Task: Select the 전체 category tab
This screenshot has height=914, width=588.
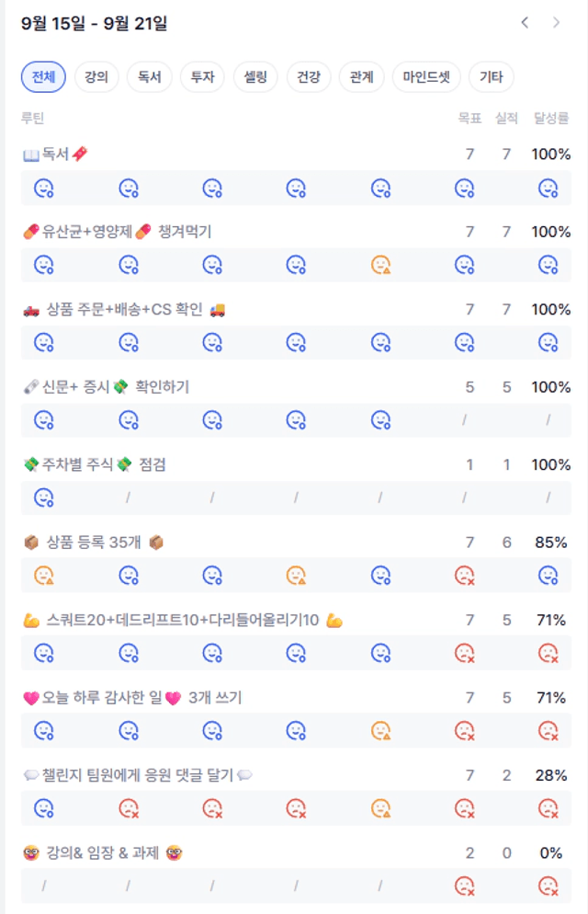Action: [43, 77]
